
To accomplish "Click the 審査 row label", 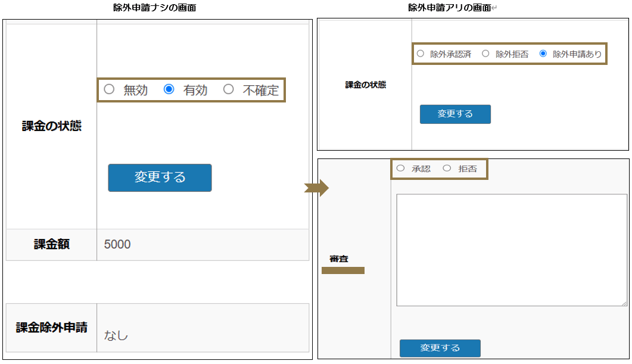I will tap(338, 259).
